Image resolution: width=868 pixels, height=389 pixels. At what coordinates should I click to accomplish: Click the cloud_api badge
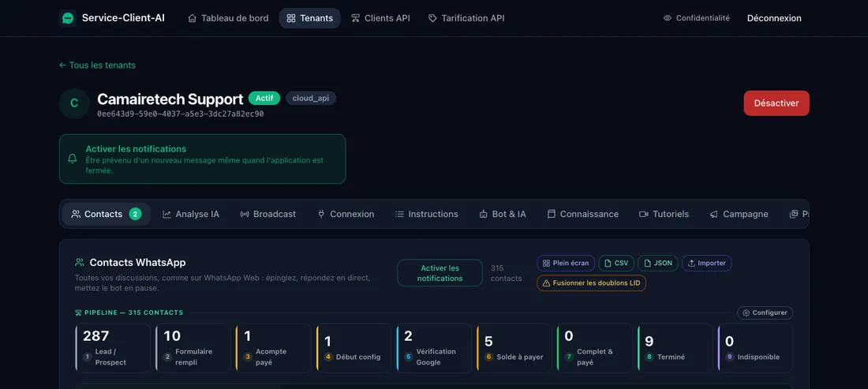click(311, 98)
